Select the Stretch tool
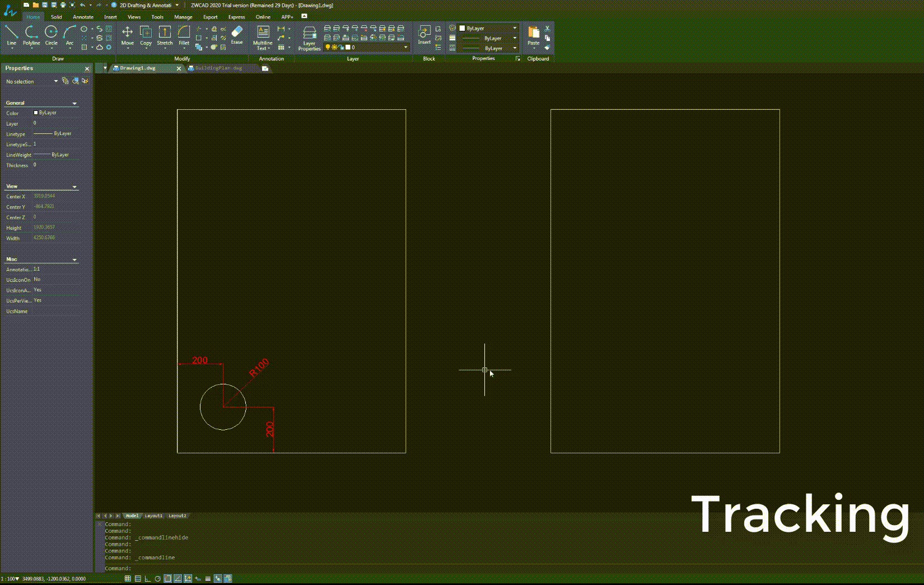924x585 pixels. pyautogui.click(x=165, y=35)
